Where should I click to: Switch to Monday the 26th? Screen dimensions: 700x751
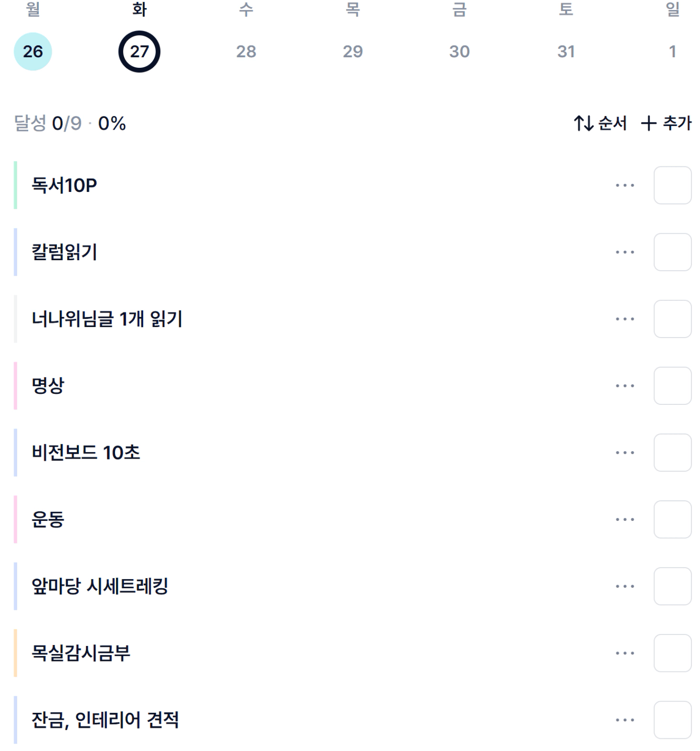[33, 51]
